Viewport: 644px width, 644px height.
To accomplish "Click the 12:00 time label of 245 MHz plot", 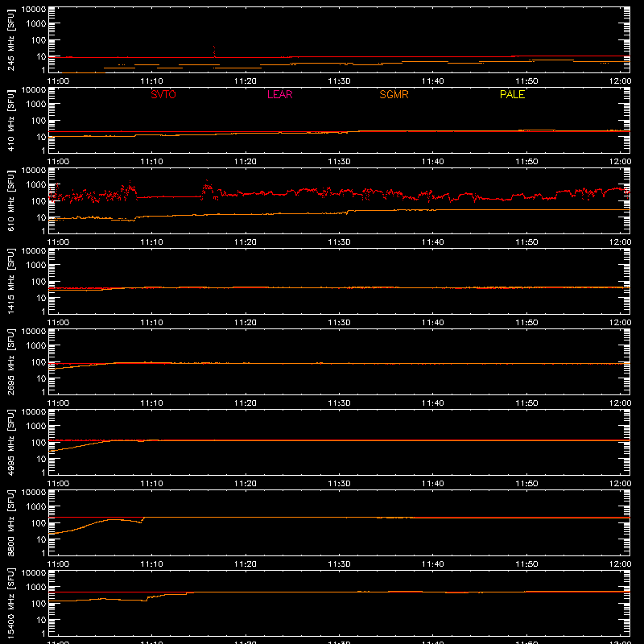I will tap(620, 81).
